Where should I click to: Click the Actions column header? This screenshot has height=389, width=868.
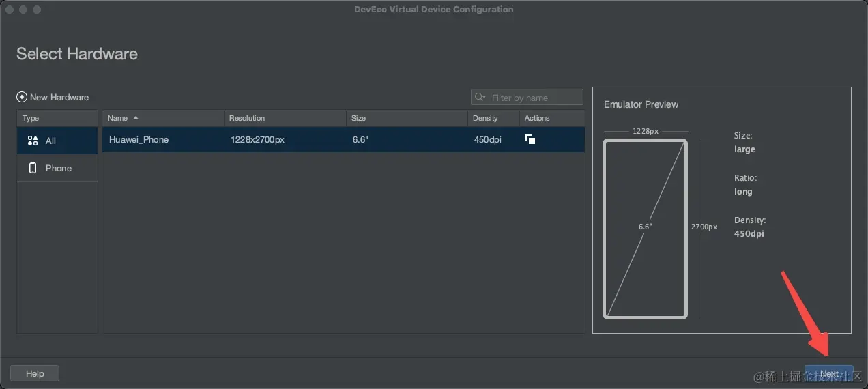click(x=552, y=118)
